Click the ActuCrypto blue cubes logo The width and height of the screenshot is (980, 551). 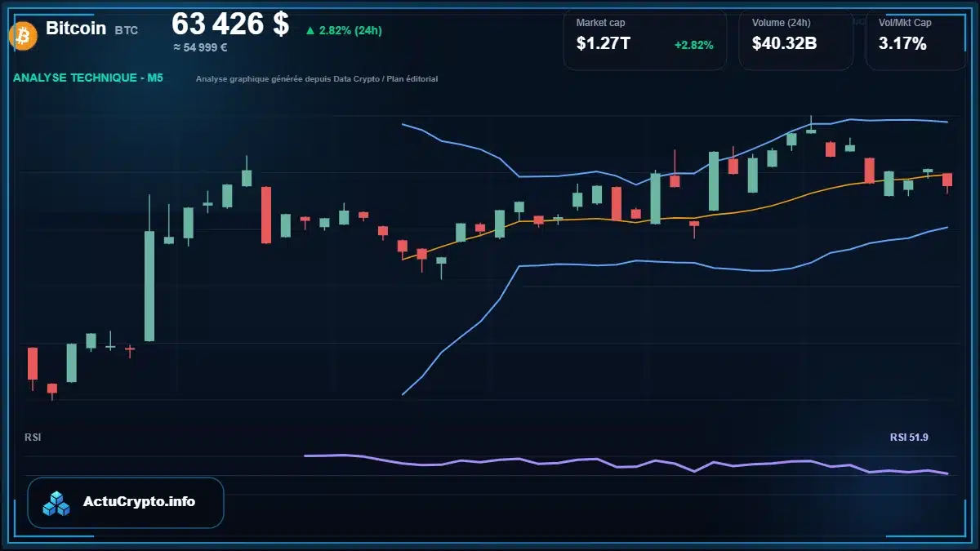(x=57, y=503)
